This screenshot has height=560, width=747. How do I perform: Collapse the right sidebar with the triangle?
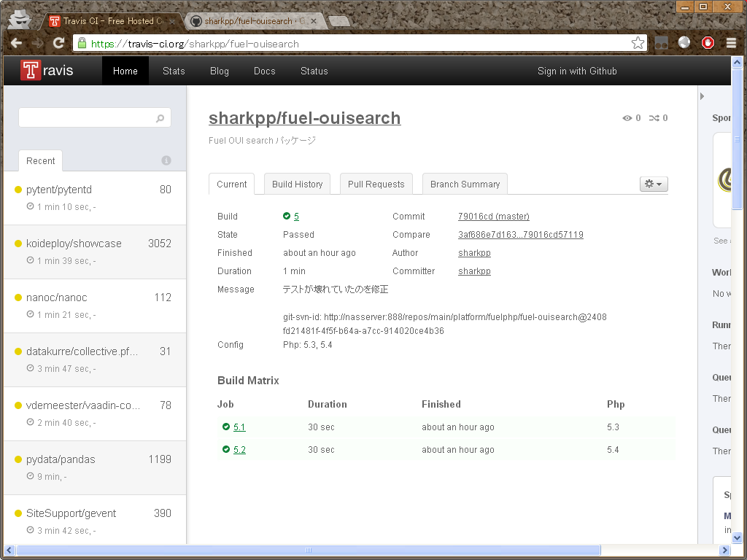[703, 96]
